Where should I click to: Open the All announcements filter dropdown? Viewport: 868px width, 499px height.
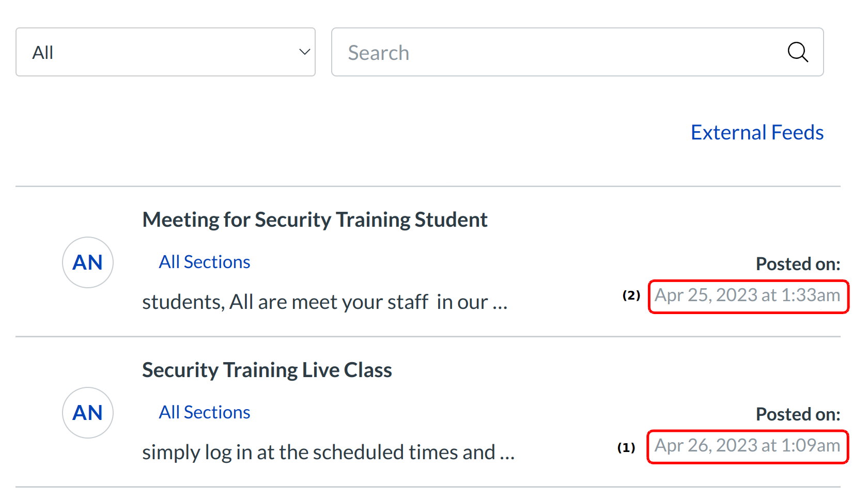tap(165, 52)
